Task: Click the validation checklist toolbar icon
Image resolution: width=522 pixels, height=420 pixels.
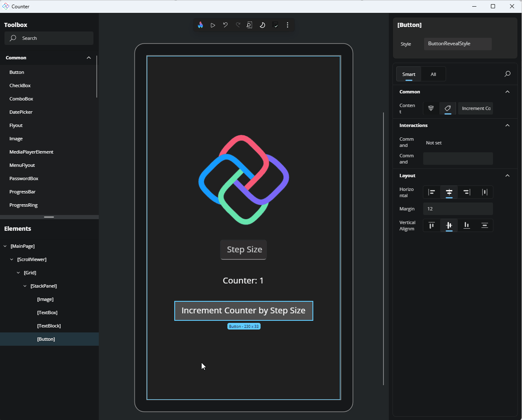Action: pyautogui.click(x=275, y=25)
